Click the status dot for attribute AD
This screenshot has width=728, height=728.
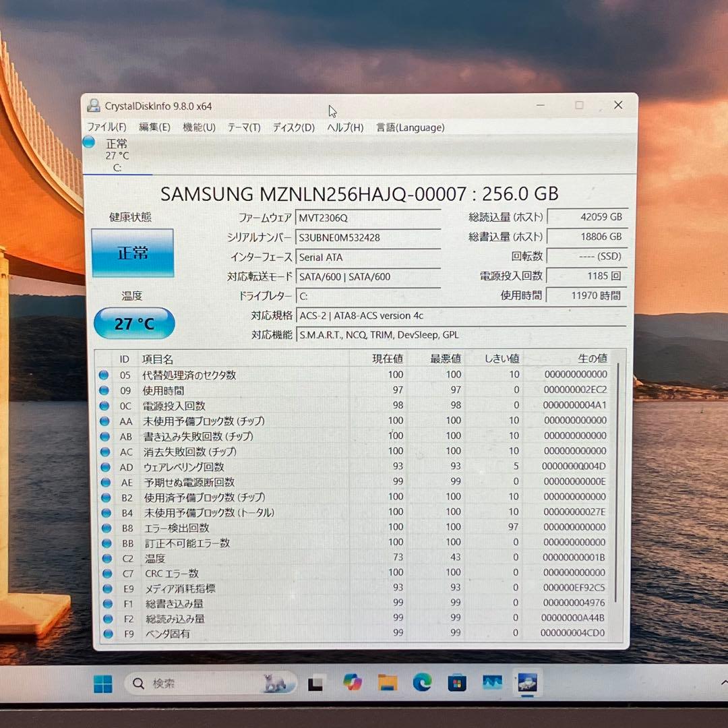[x=105, y=467]
